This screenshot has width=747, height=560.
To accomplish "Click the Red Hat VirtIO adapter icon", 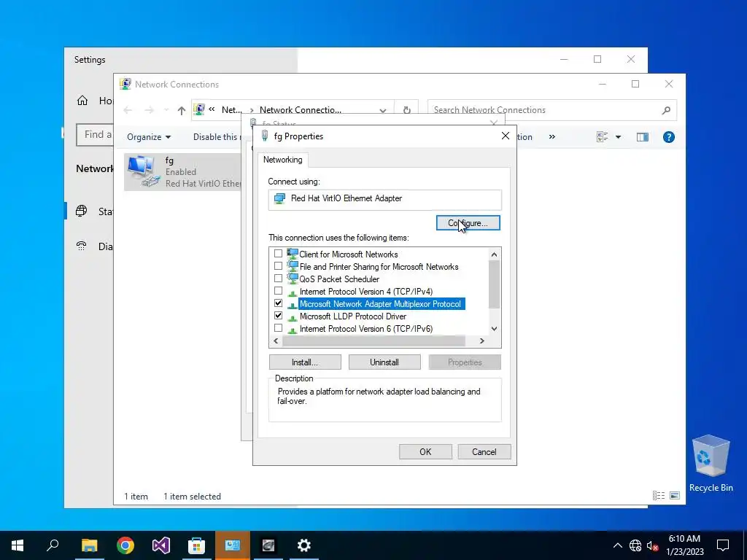I will [x=279, y=198].
